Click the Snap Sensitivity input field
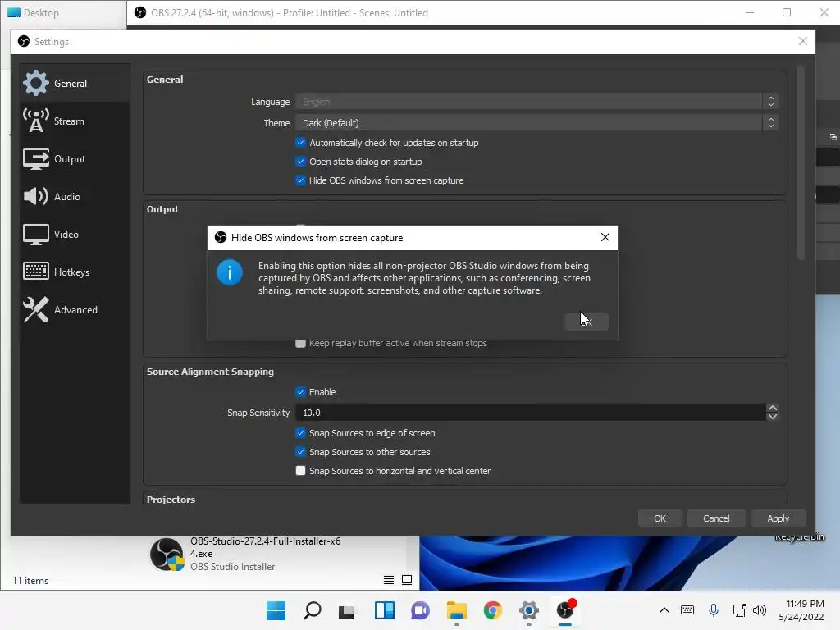 click(x=531, y=413)
